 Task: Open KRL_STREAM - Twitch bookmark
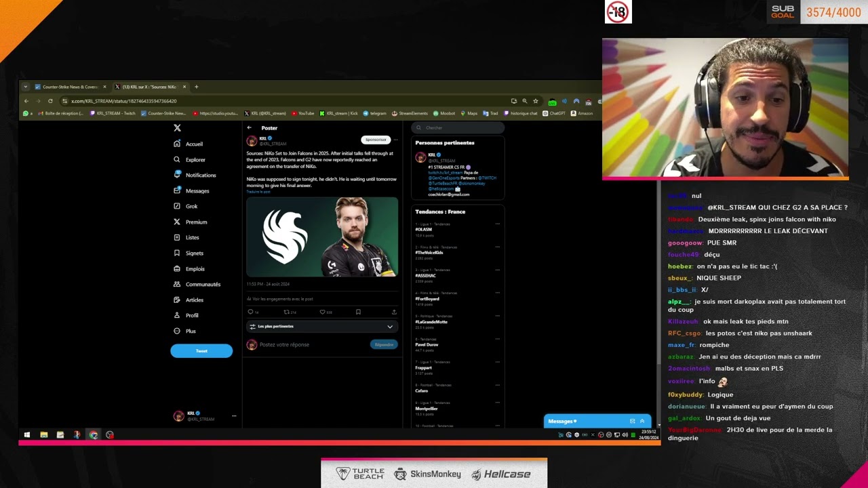[113, 113]
